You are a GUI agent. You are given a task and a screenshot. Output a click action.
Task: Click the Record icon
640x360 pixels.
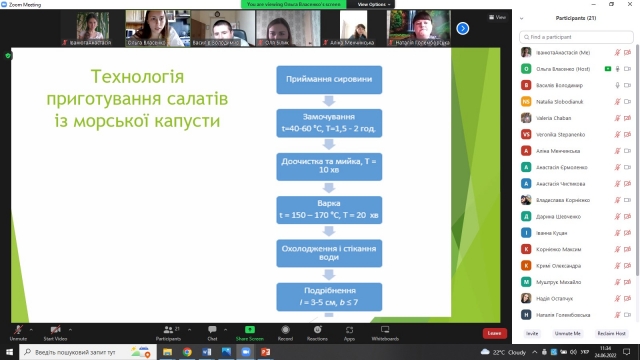click(285, 329)
